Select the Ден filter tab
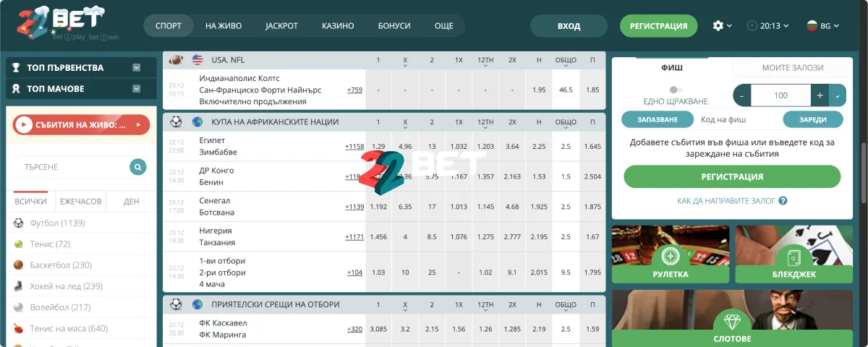The height and width of the screenshot is (347, 868). click(x=131, y=202)
